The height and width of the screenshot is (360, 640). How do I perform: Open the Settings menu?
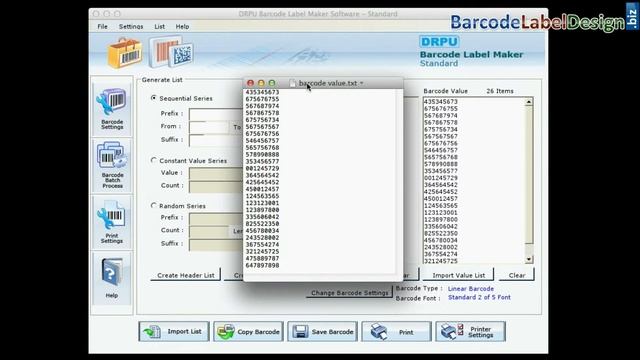[131, 27]
